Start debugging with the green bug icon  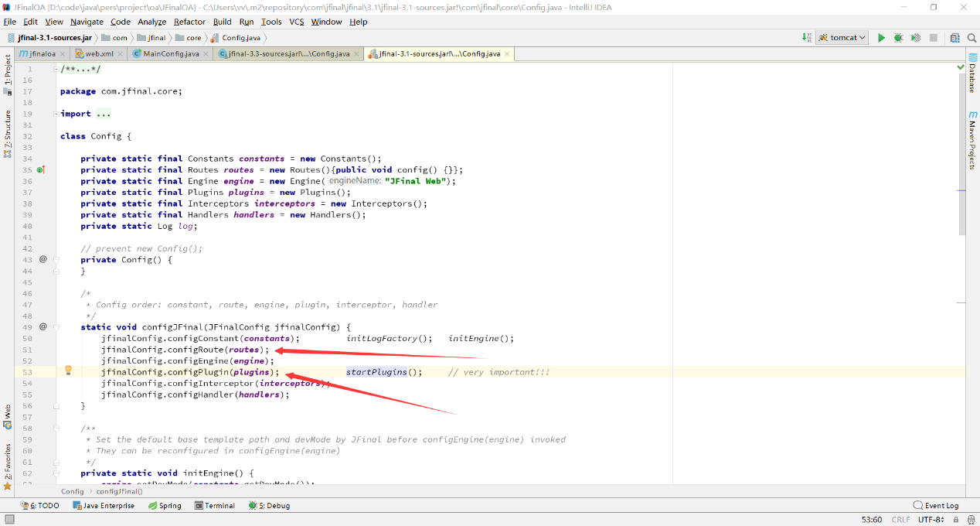coord(898,38)
